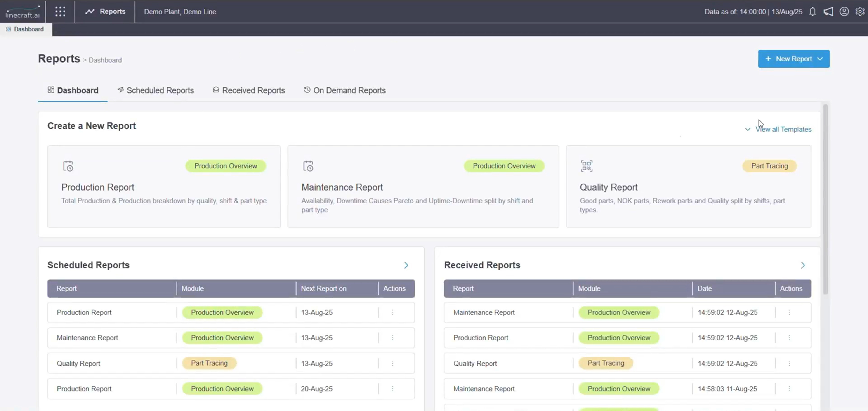Viewport: 868px width, 411px height.
Task: Open Received Reports section arrow
Action: click(803, 265)
